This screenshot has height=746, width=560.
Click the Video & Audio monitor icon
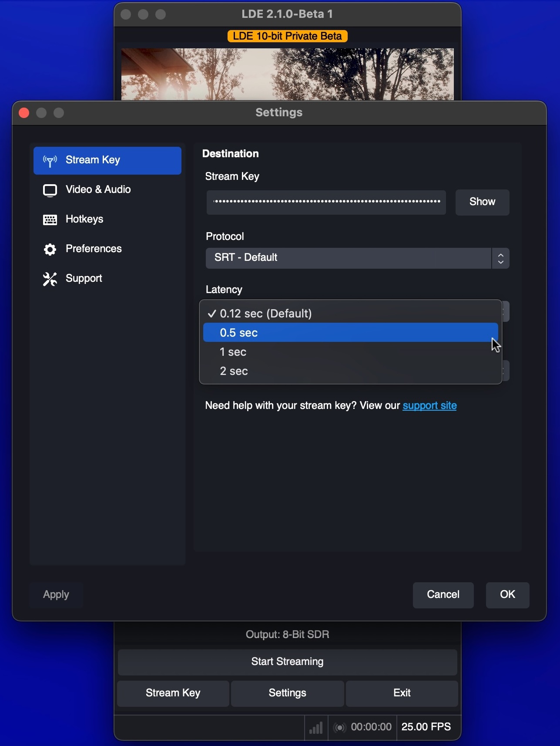pos(50,190)
